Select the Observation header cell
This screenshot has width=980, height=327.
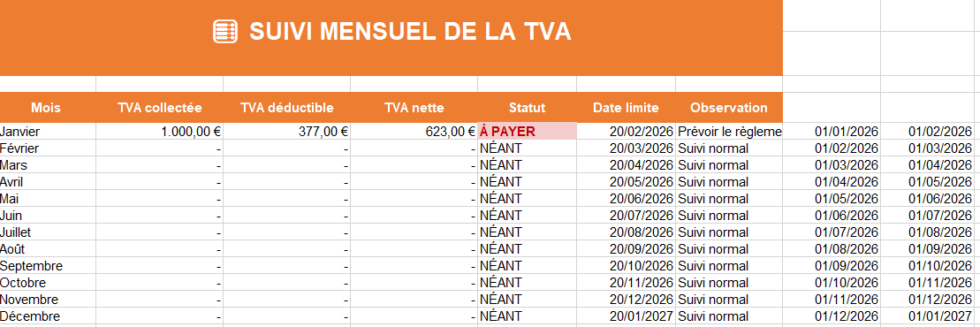click(729, 108)
